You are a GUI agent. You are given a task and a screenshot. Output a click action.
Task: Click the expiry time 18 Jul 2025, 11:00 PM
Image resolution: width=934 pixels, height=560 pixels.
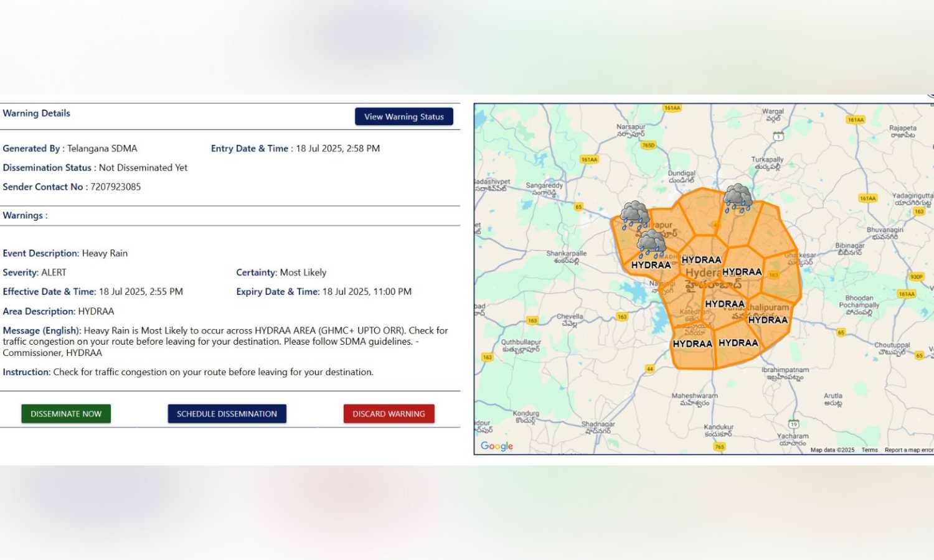367,291
